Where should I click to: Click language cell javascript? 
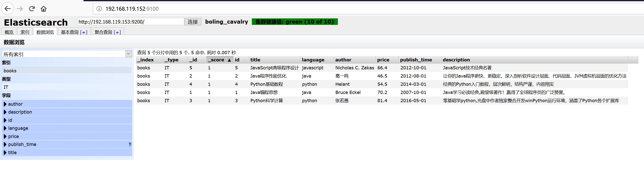click(x=313, y=68)
